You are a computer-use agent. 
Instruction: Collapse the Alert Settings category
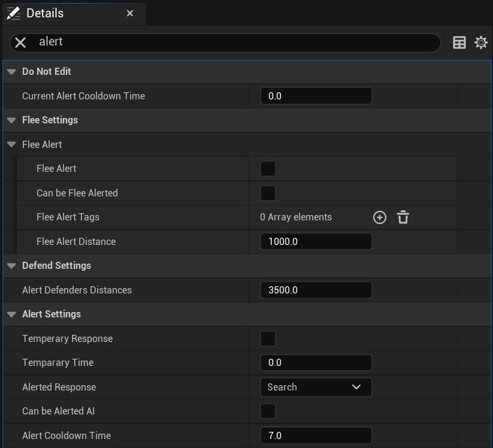point(11,314)
